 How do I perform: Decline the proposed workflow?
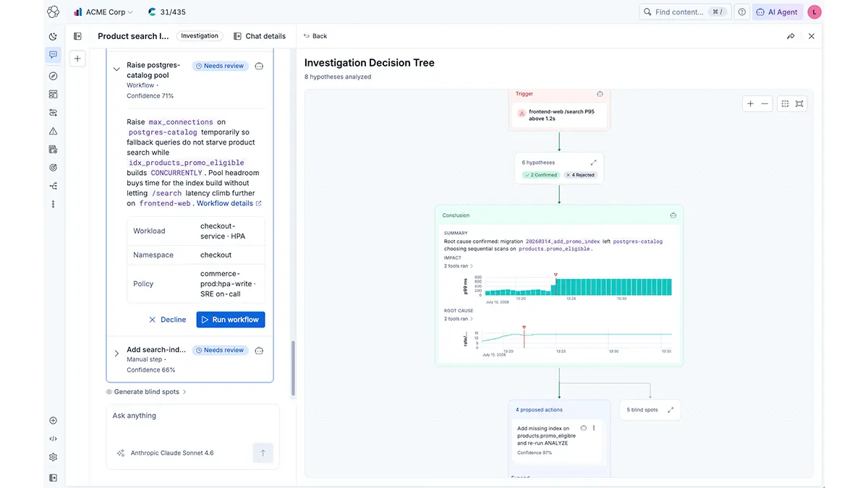pyautogui.click(x=167, y=320)
